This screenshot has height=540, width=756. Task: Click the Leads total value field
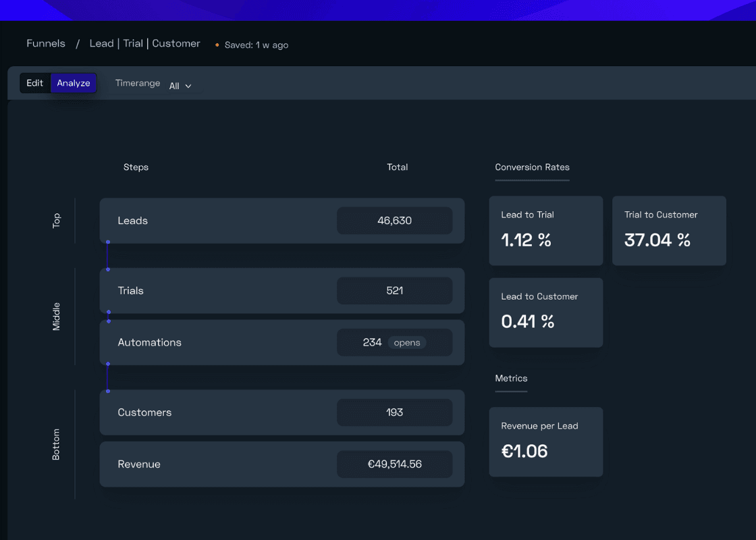(394, 221)
